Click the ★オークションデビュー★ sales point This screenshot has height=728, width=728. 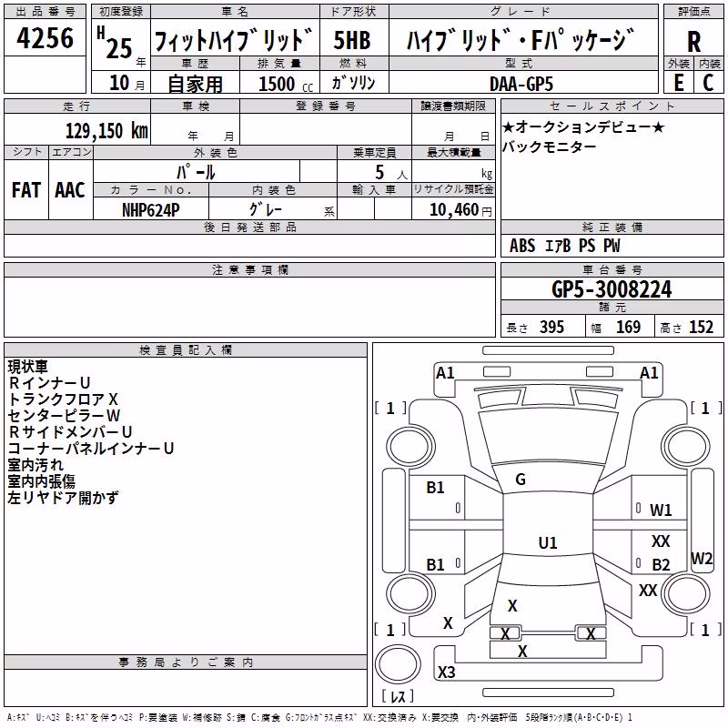coord(583,126)
